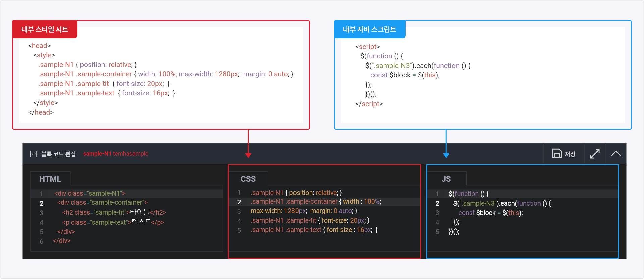This screenshot has height=279, width=644.
Task: Click JS line 4 closing });
Action: click(456, 222)
